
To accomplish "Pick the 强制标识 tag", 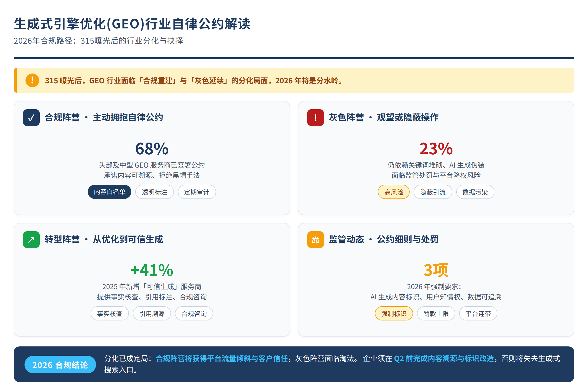I will [x=394, y=313].
